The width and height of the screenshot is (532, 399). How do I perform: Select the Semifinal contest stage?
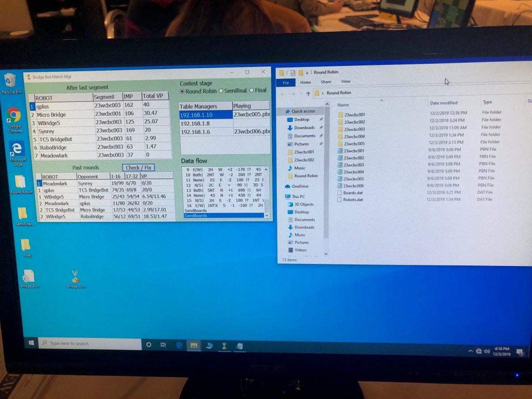pos(221,91)
